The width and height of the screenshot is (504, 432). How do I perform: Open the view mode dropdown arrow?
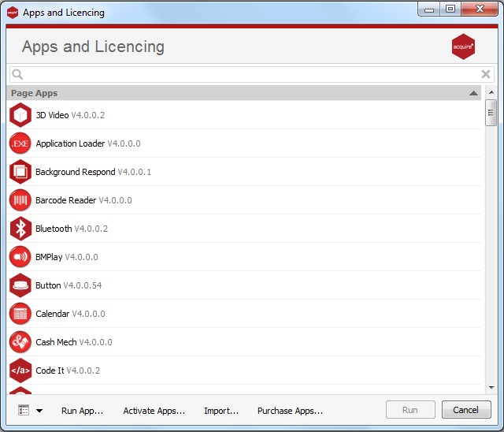point(39,411)
